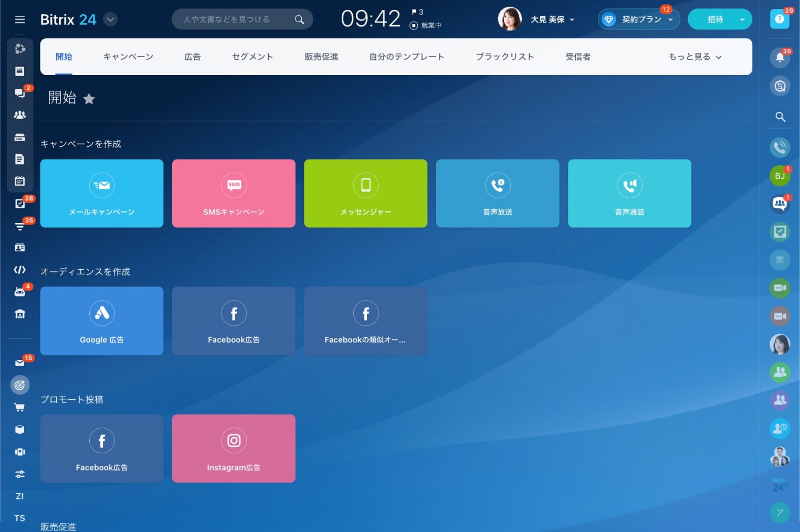800x532 pixels.
Task: Expand the 招待 button dropdown arrow
Action: point(742,19)
